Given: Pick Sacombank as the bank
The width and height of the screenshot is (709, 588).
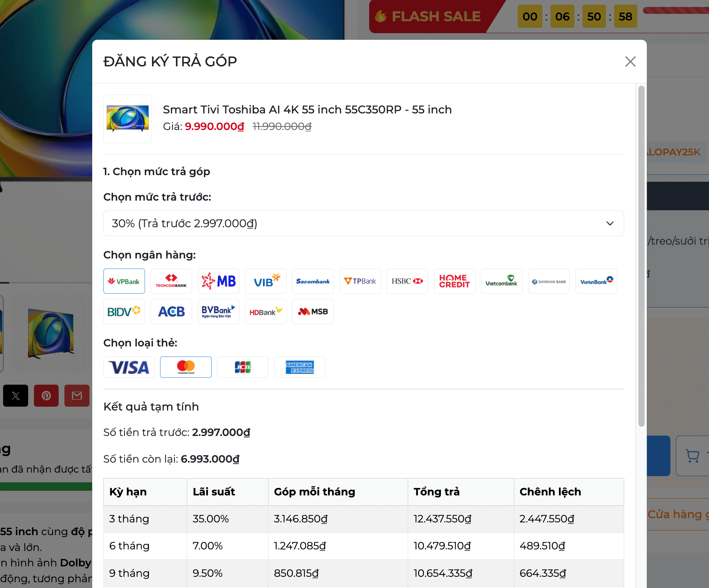Looking at the screenshot, I should point(313,281).
